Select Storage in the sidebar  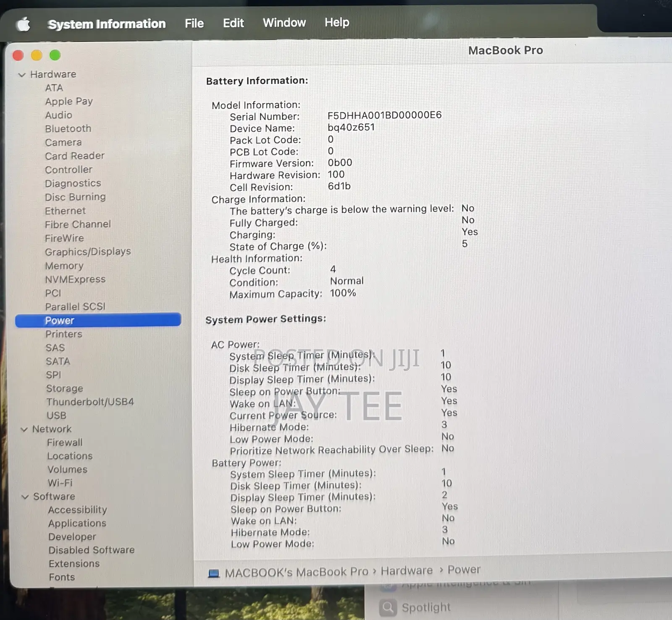coord(65,389)
